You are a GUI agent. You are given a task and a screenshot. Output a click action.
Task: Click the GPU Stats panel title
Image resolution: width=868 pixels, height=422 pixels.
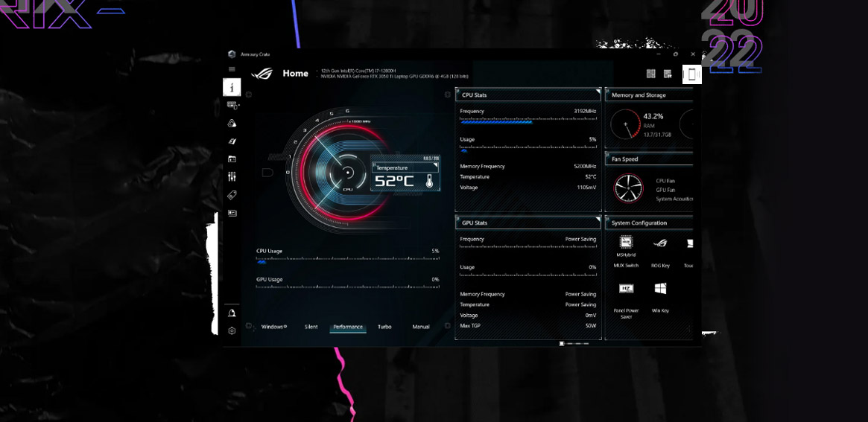click(475, 223)
